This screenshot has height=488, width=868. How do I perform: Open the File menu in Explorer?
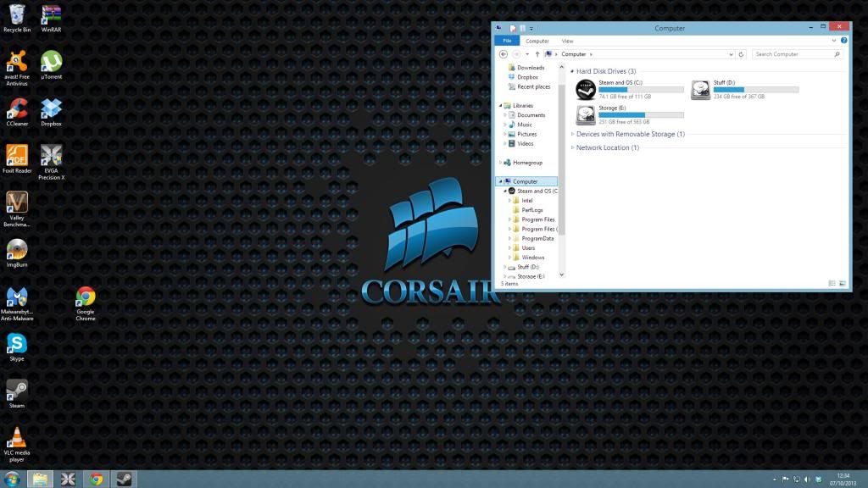507,41
